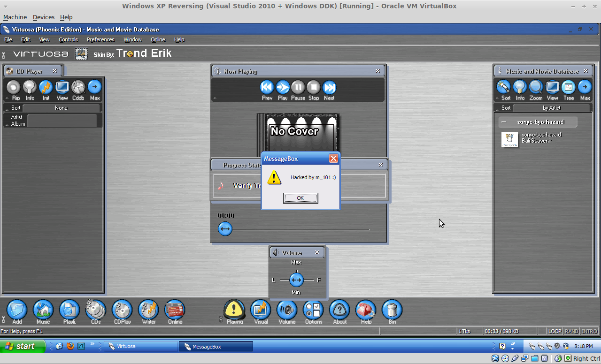Toggle LOOP mode in status bar
This screenshot has width=601, height=364.
click(555, 331)
